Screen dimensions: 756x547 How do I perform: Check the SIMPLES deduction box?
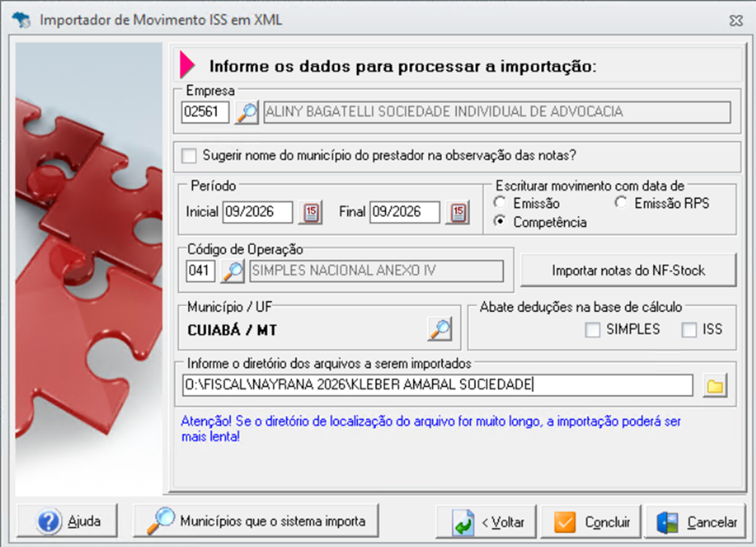(x=592, y=330)
